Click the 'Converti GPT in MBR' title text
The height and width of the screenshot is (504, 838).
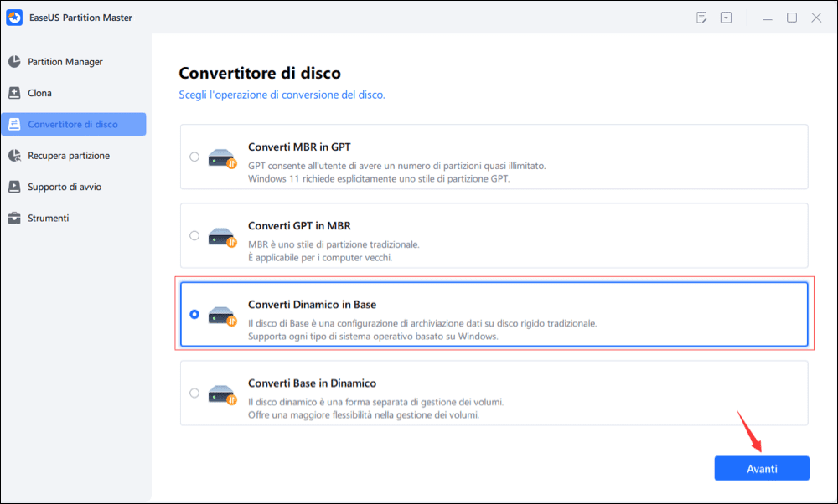pos(299,226)
